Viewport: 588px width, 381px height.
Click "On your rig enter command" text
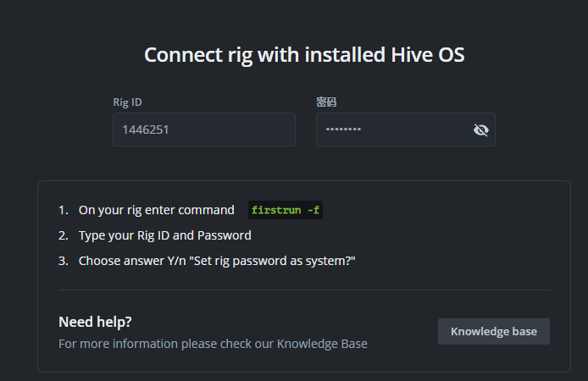coord(156,210)
